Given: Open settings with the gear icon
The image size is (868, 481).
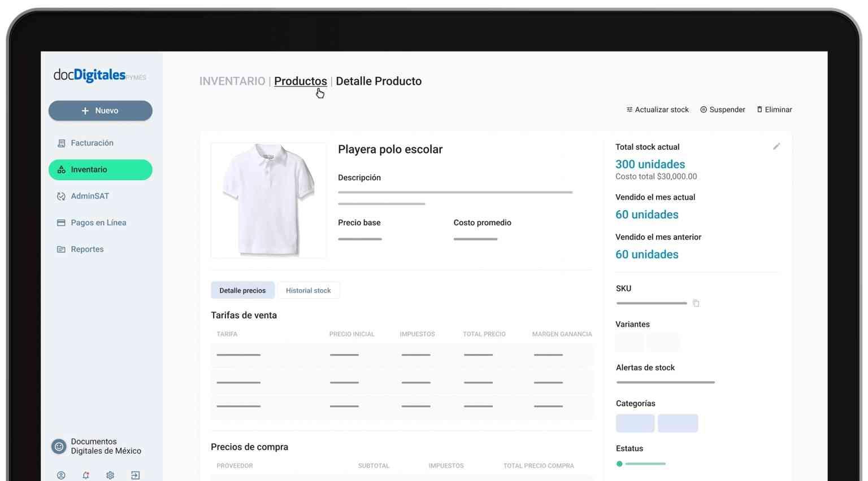Looking at the screenshot, I should (110, 475).
